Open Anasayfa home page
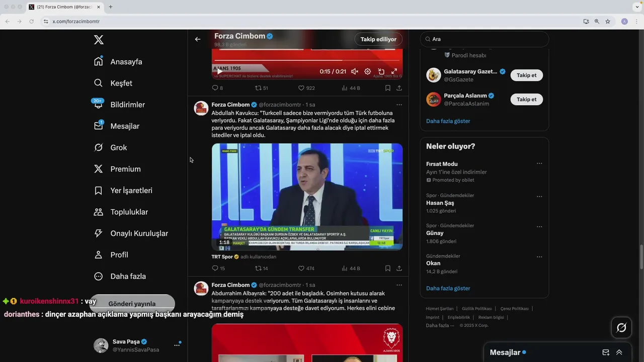Image resolution: width=644 pixels, height=362 pixels. coord(118,62)
